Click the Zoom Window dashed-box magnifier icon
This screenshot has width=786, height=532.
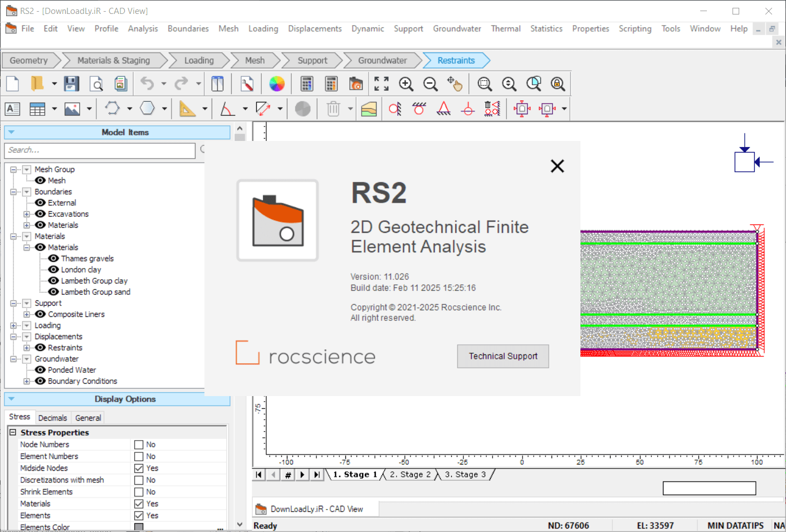[485, 84]
